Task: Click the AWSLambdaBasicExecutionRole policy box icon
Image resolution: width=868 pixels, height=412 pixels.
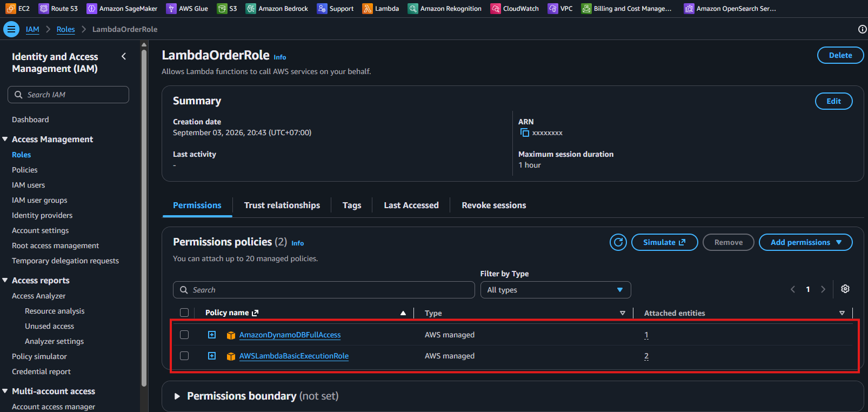Action: pyautogui.click(x=231, y=356)
